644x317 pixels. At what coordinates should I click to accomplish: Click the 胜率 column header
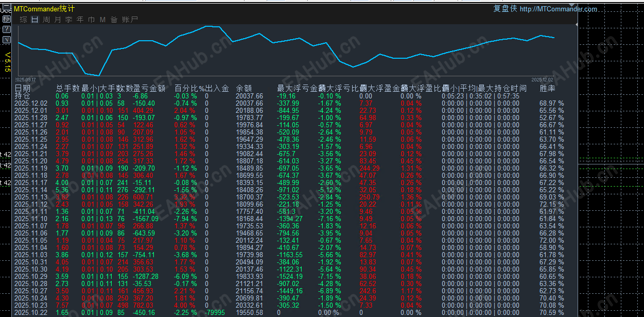coord(547,89)
